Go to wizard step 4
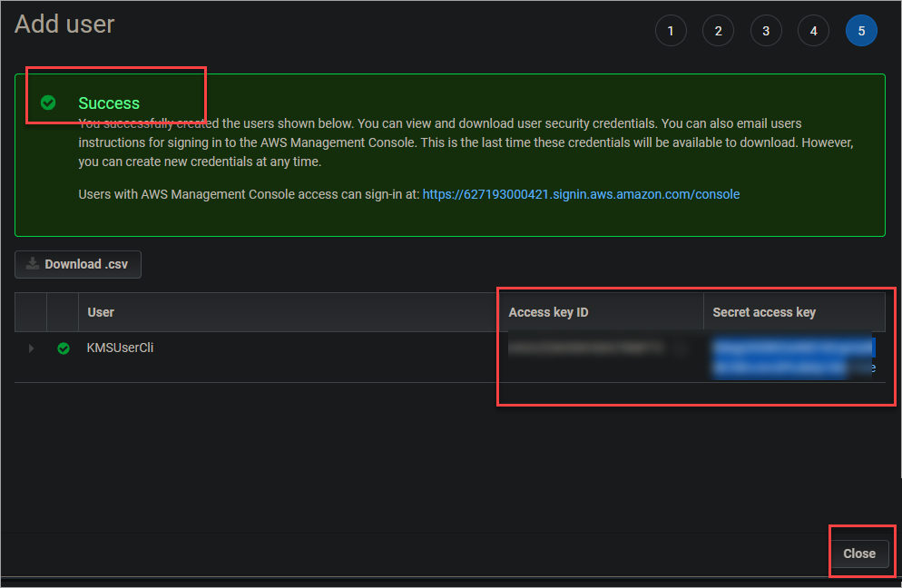Viewport: 902px width, 588px height. (x=813, y=31)
